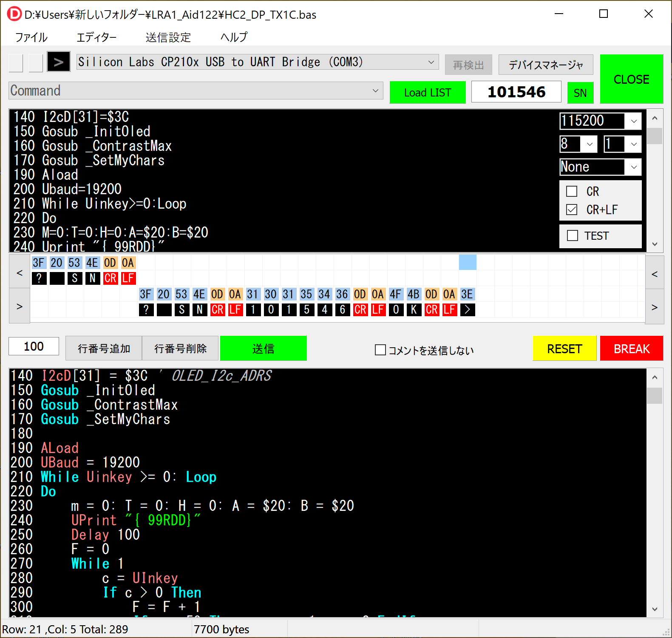
Task: Expand the 115200 baud rate dropdown
Action: 633,121
